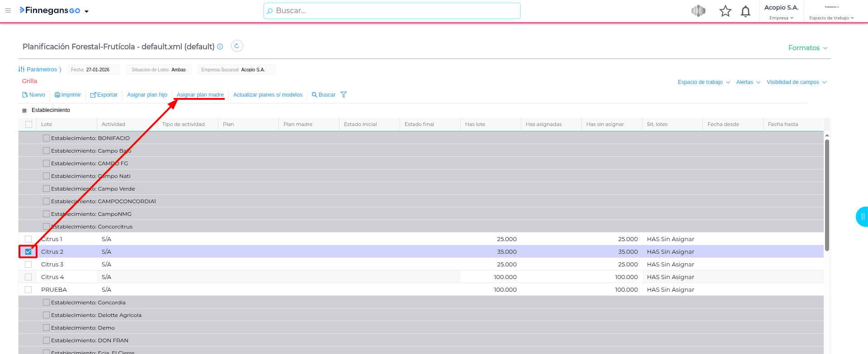Open the Alertas dropdown
Viewport: 868px width, 354px height.
point(748,82)
